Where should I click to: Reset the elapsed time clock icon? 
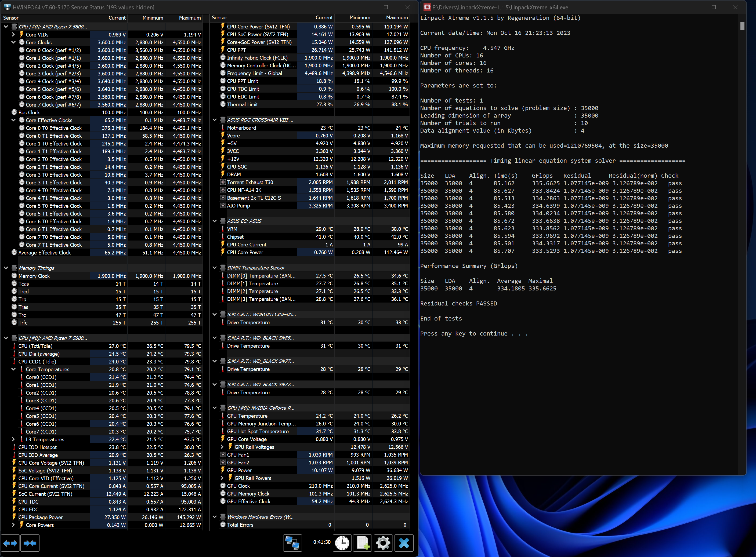(x=342, y=543)
